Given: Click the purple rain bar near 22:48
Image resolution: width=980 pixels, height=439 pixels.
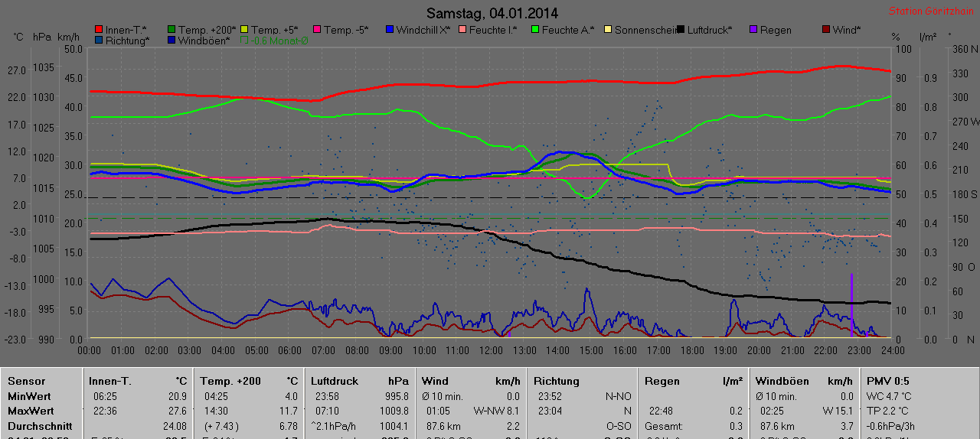Looking at the screenshot, I should pos(851,304).
